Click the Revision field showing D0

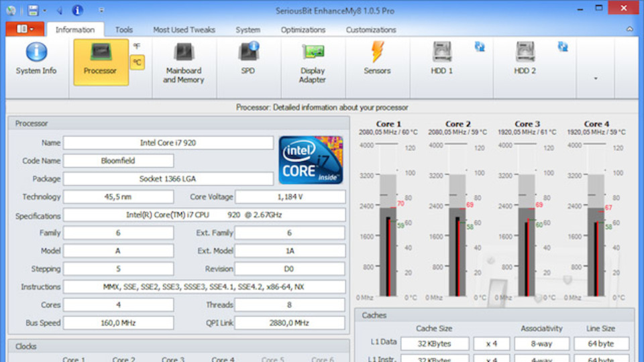point(290,269)
